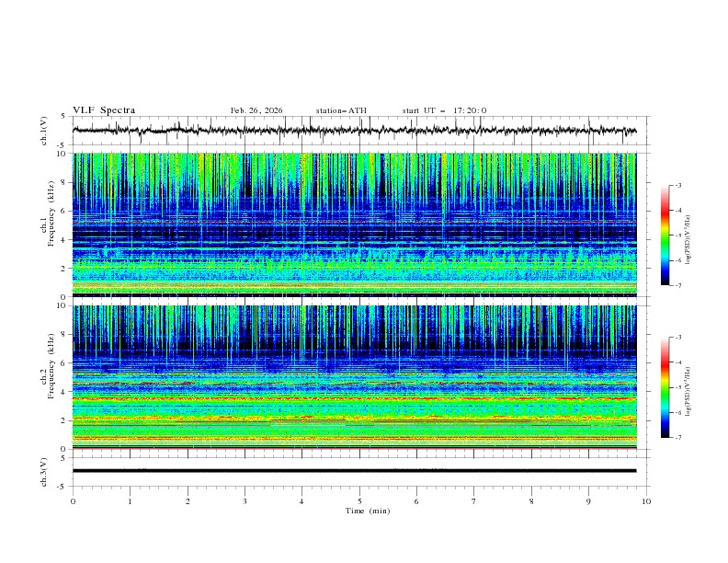Click the "Time (min)" axis label
Image resolution: width=728 pixels, height=563 pixels.
tap(368, 511)
